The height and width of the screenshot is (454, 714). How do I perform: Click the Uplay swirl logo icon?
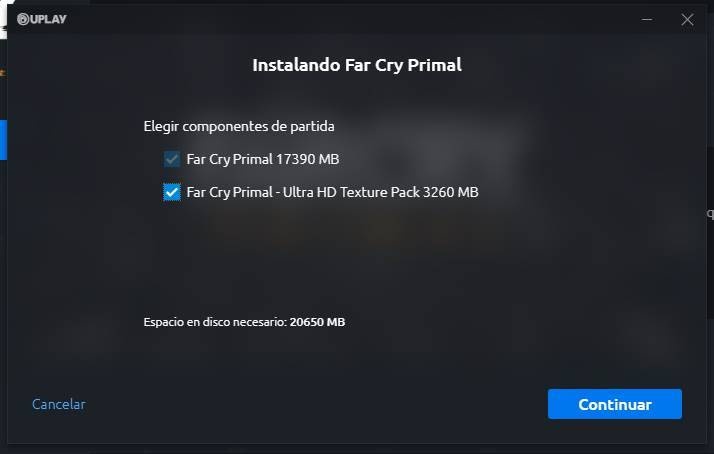(23, 19)
